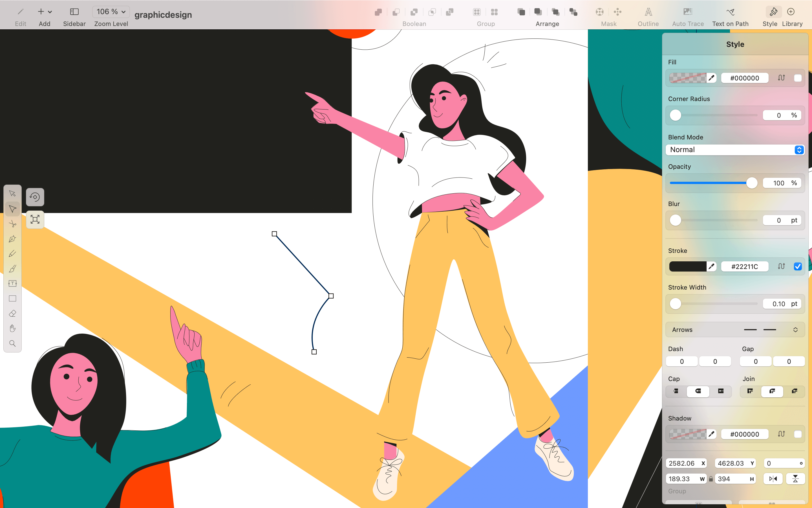Image resolution: width=812 pixels, height=508 pixels.
Task: Select the Brush tool
Action: tap(12, 269)
